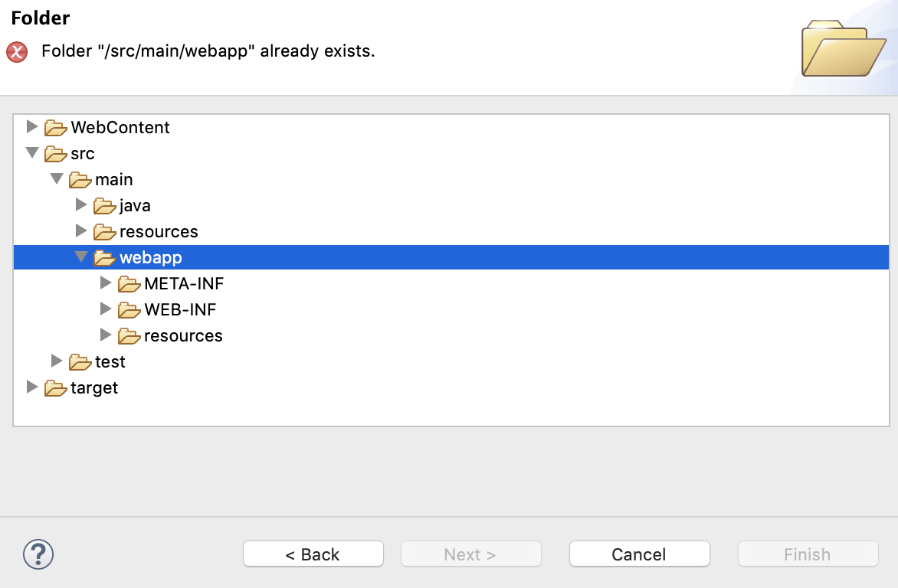Click the META-INF folder icon
This screenshot has height=588, width=898.
pos(129,284)
